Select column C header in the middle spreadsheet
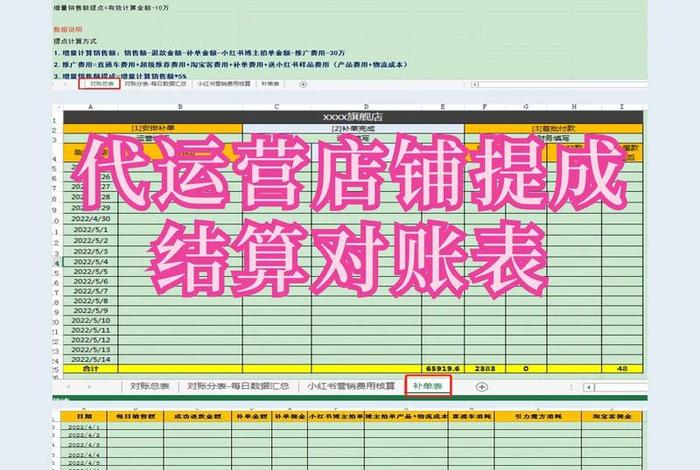Screen dimensions: 700x470 point(277,107)
